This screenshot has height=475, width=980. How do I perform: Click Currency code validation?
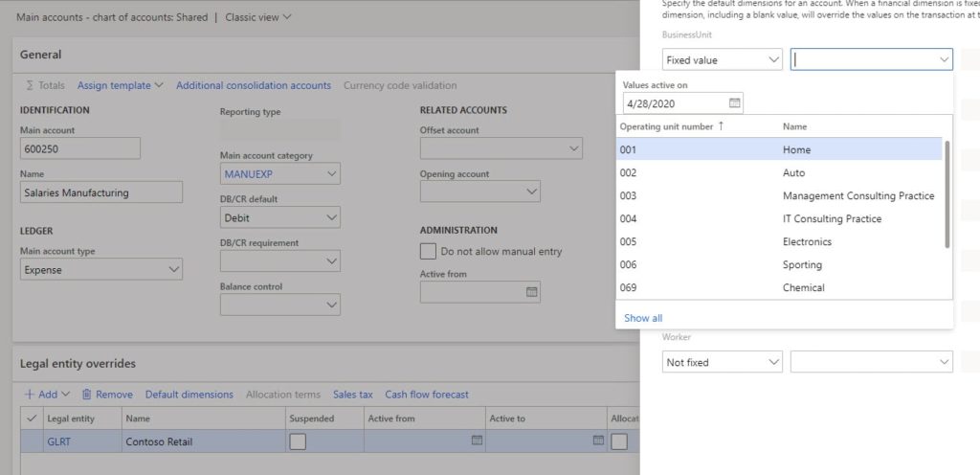click(x=400, y=85)
